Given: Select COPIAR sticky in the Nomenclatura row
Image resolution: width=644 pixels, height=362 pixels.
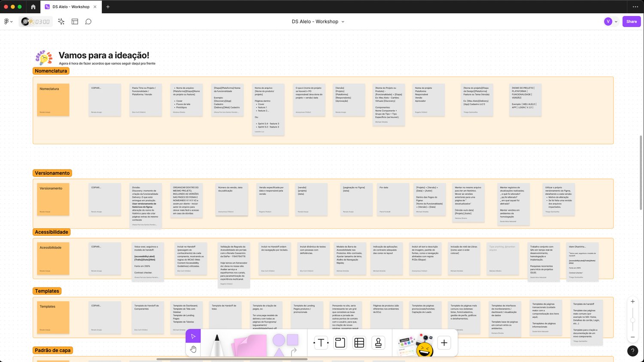Looking at the screenshot, I should (x=105, y=100).
